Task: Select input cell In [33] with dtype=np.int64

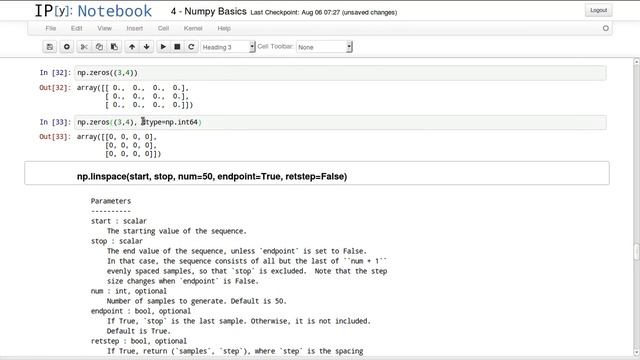Action: (x=340, y=122)
